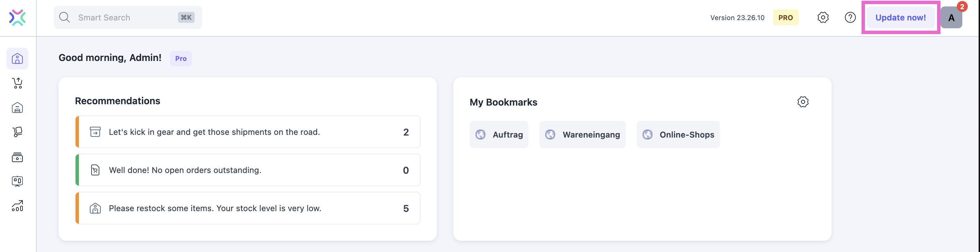Open the shopping cart sidebar icon
The image size is (980, 252).
click(17, 83)
